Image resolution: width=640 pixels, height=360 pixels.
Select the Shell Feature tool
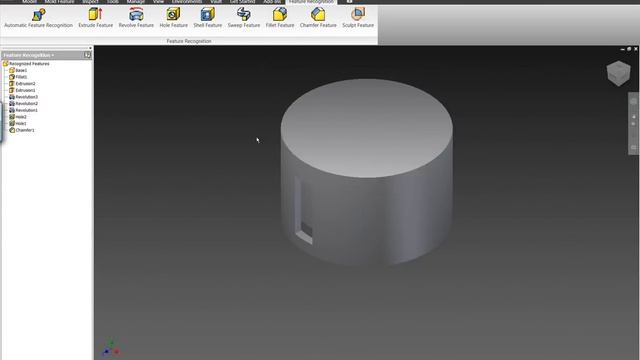(x=207, y=18)
